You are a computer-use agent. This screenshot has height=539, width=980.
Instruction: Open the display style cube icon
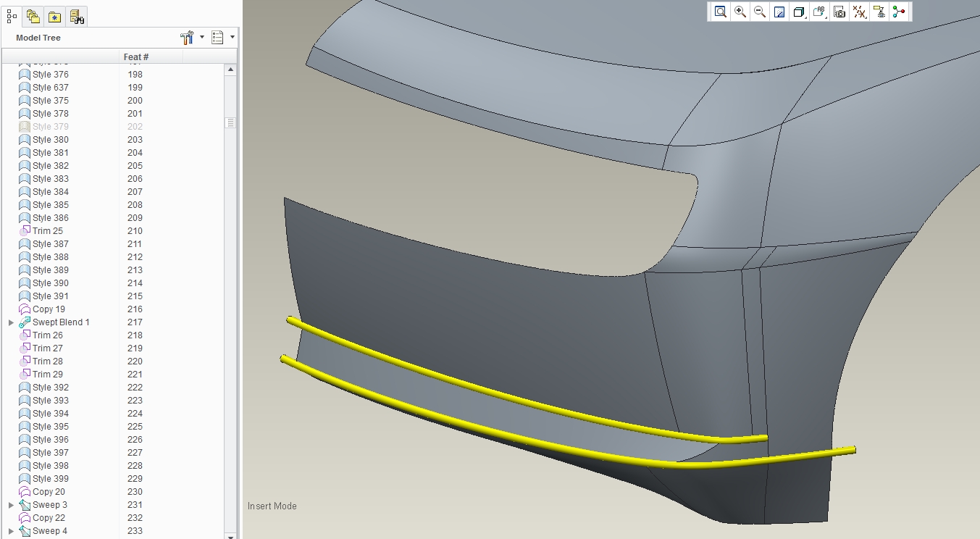(x=799, y=12)
